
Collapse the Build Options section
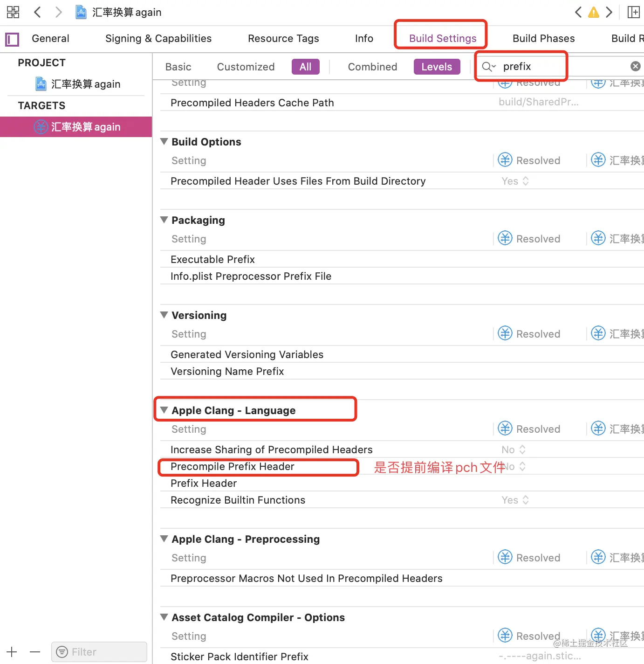point(164,141)
